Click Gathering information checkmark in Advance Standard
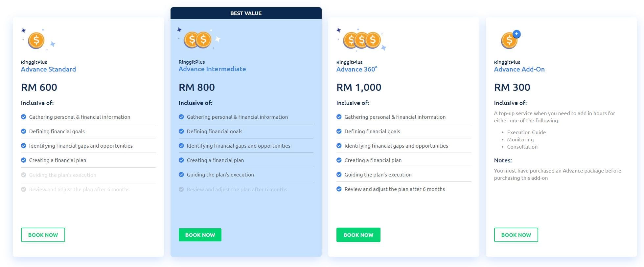 pos(24,117)
